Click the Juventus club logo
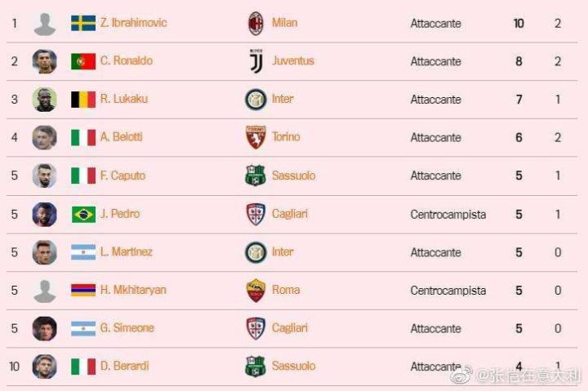 pyautogui.click(x=256, y=61)
